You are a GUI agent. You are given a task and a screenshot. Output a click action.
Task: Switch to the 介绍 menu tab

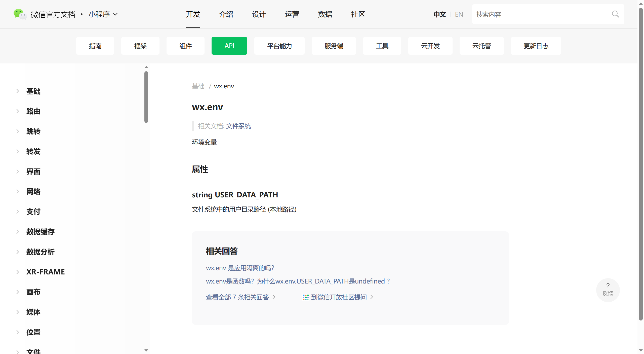pos(226,14)
